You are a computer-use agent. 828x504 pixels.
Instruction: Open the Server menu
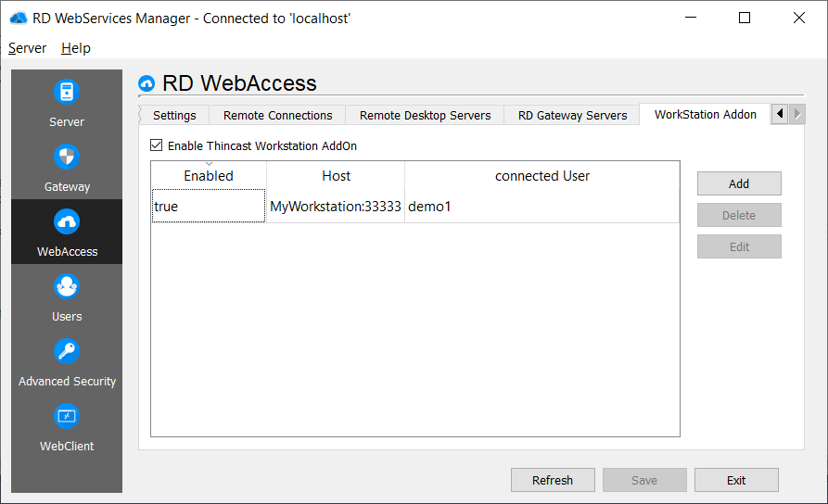click(27, 48)
